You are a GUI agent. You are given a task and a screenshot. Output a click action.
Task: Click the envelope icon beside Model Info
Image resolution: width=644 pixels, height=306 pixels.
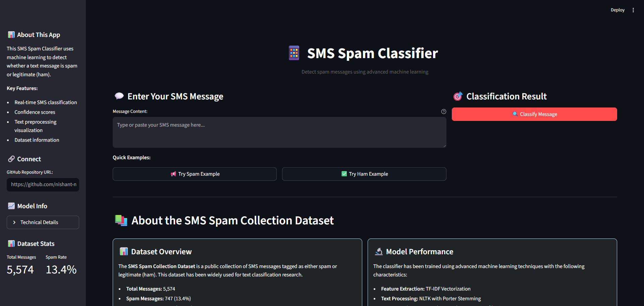[x=11, y=206]
